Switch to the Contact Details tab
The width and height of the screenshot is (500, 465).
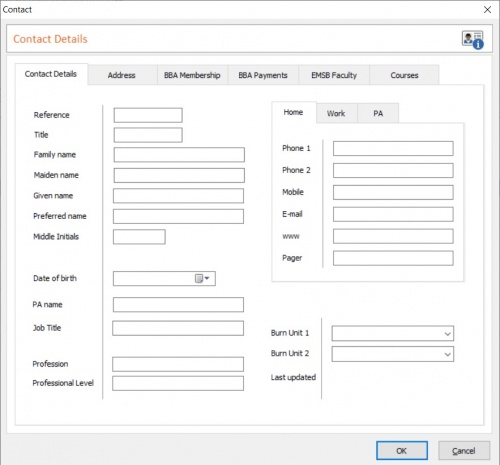(51, 74)
